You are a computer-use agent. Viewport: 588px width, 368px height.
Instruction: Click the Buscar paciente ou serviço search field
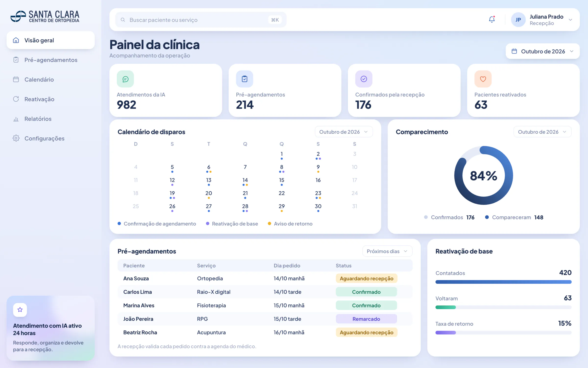[x=201, y=20]
